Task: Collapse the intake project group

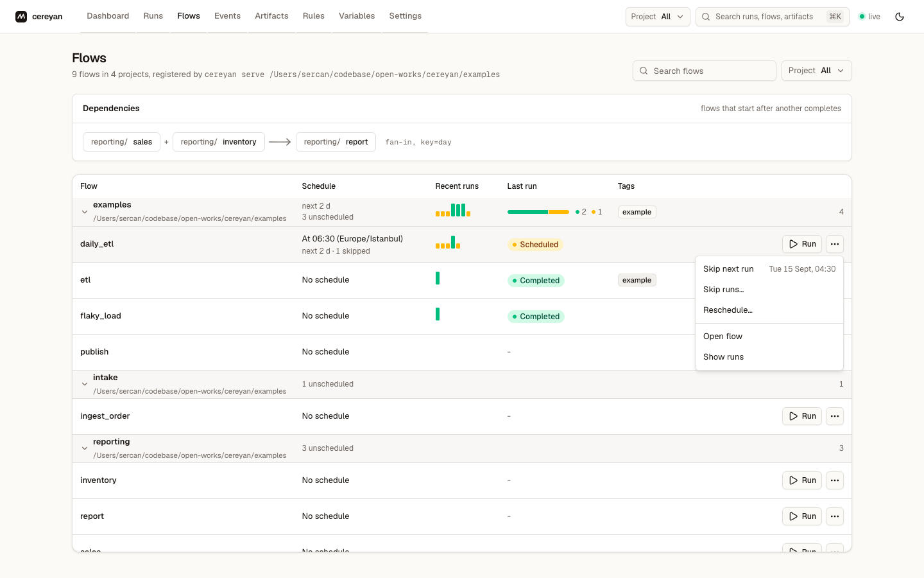Action: (85, 384)
